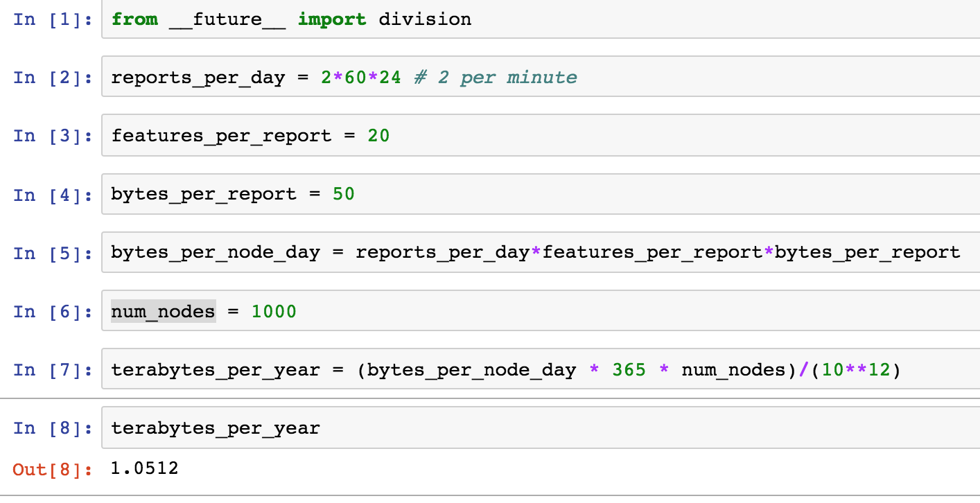Viewport: 980px width, 503px height.
Task: Select the reports_per_day code cell
Action: tap(541, 77)
